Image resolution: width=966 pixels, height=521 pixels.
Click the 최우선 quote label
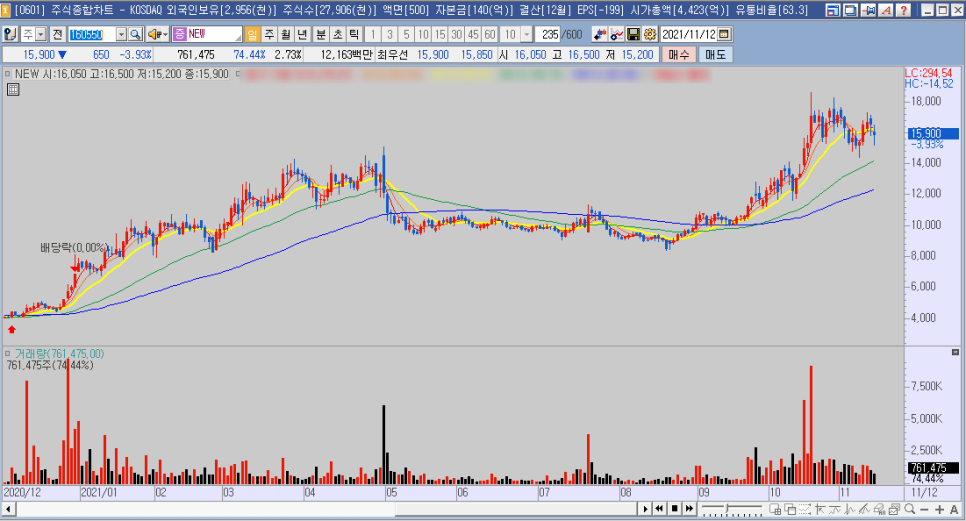(392, 55)
